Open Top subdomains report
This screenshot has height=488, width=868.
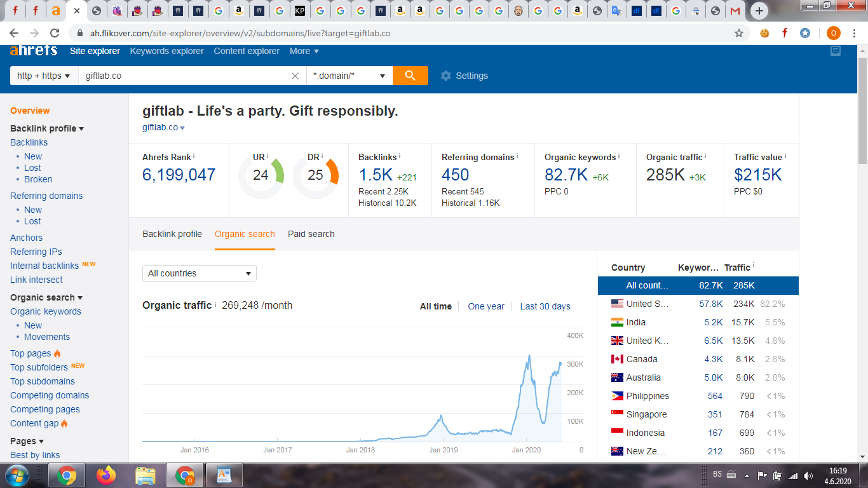pyautogui.click(x=43, y=381)
